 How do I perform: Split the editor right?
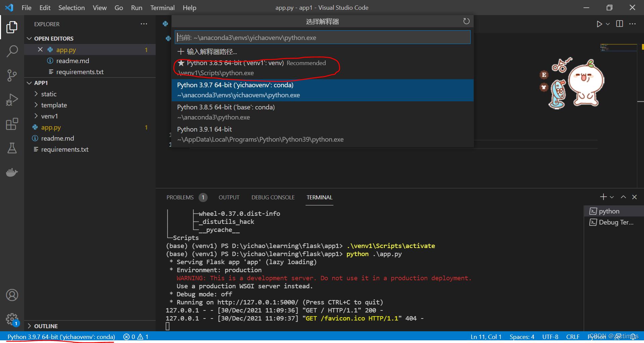tap(620, 24)
